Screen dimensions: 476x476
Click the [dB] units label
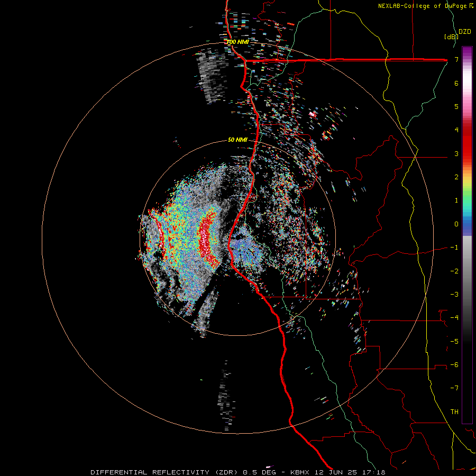451,36
